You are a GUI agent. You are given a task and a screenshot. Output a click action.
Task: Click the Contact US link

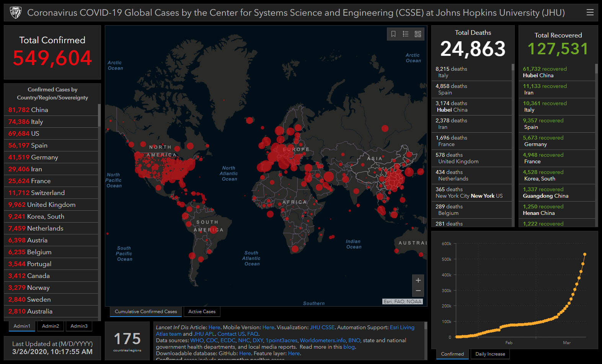click(x=231, y=334)
